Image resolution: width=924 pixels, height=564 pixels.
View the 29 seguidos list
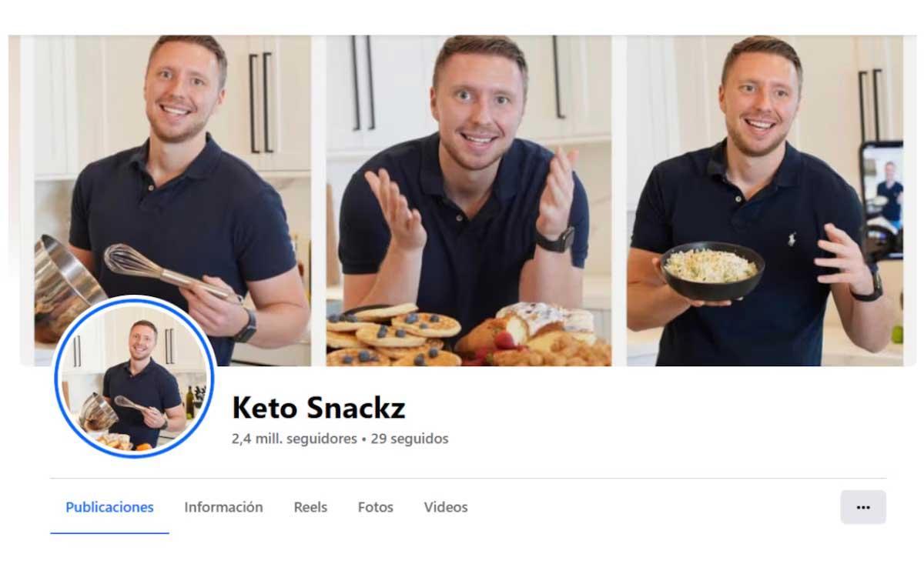[x=410, y=439]
